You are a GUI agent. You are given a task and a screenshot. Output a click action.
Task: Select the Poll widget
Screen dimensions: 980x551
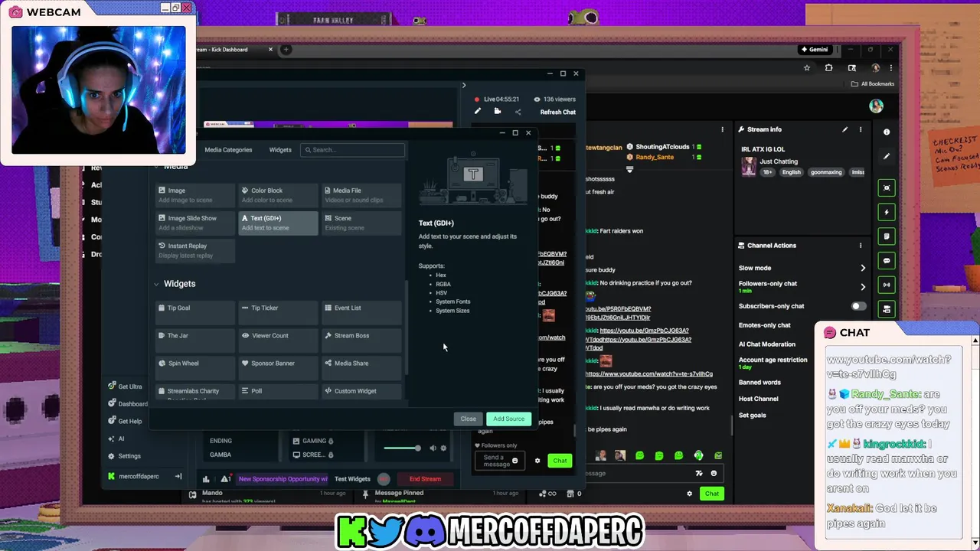(278, 391)
